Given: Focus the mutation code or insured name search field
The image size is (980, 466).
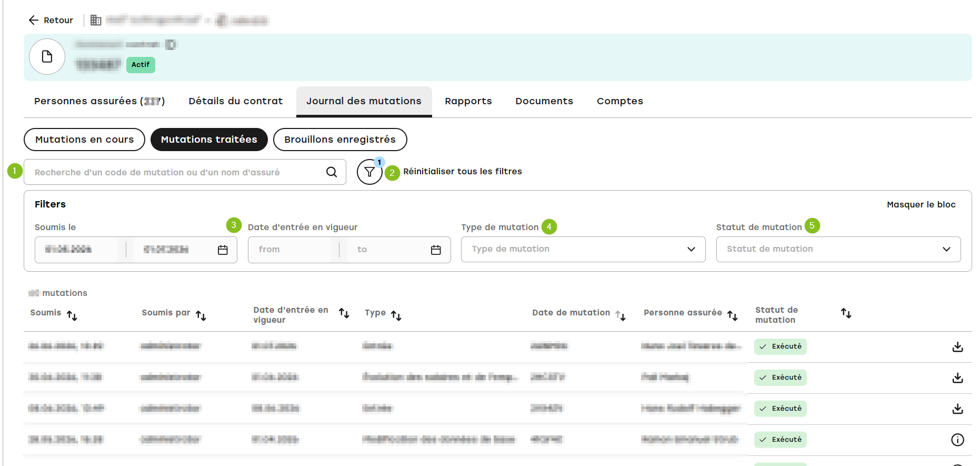Looking at the screenshot, I should [x=185, y=172].
